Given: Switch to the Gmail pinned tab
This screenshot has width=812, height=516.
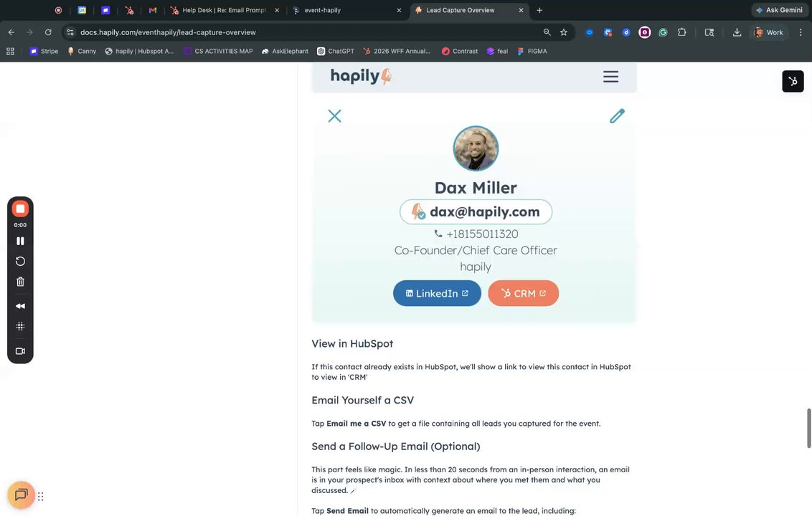Looking at the screenshot, I should click(153, 10).
